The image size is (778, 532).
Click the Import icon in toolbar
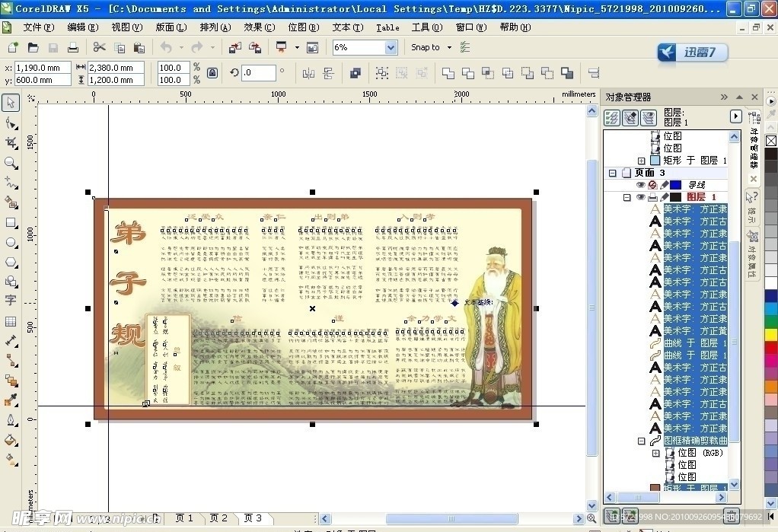(x=235, y=47)
